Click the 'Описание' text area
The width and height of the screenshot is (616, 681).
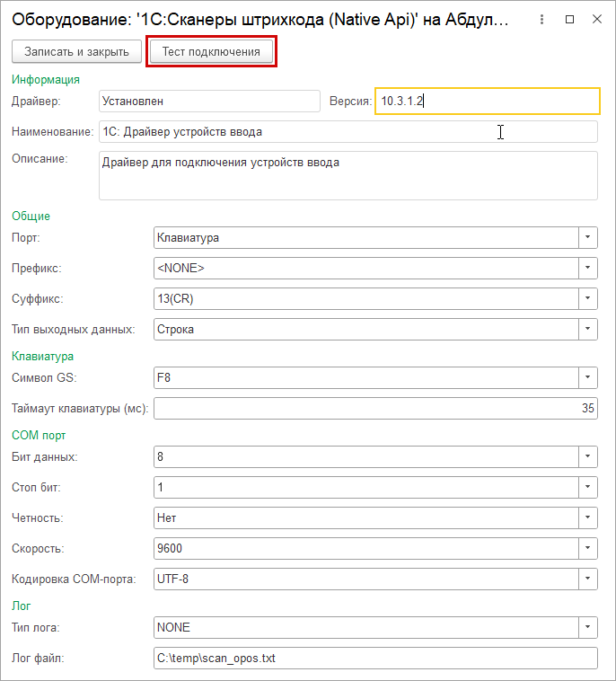(348, 175)
